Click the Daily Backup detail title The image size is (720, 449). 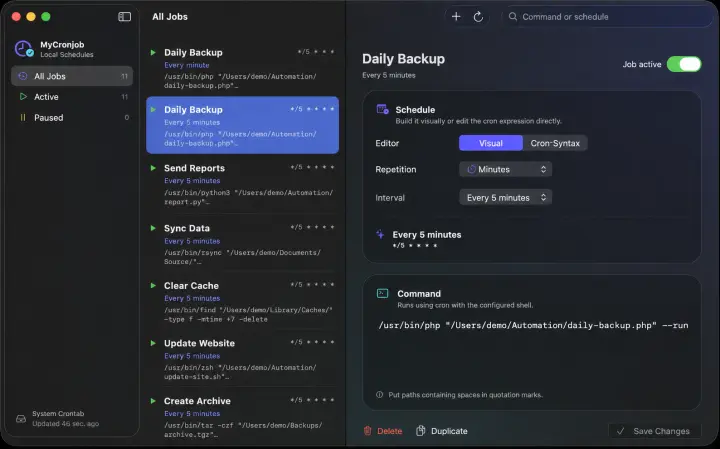403,59
